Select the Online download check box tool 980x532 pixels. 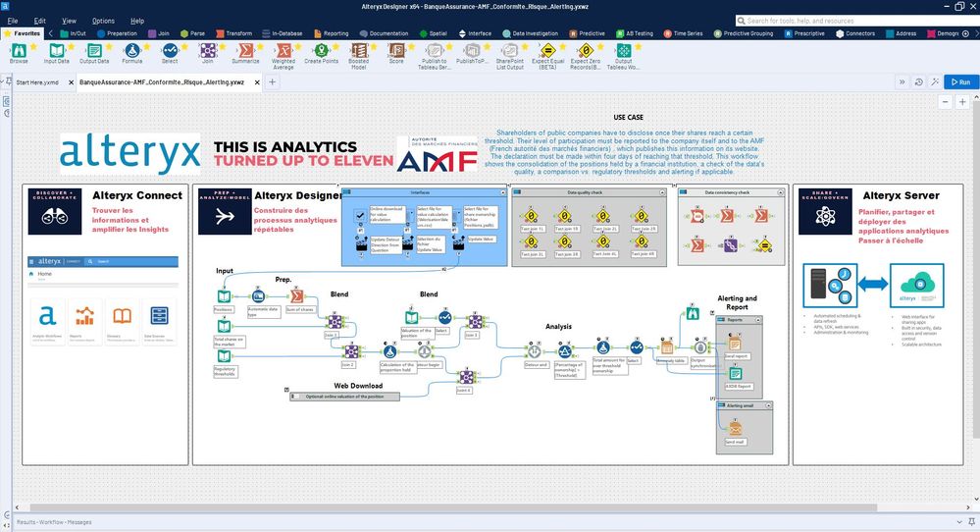point(360,216)
